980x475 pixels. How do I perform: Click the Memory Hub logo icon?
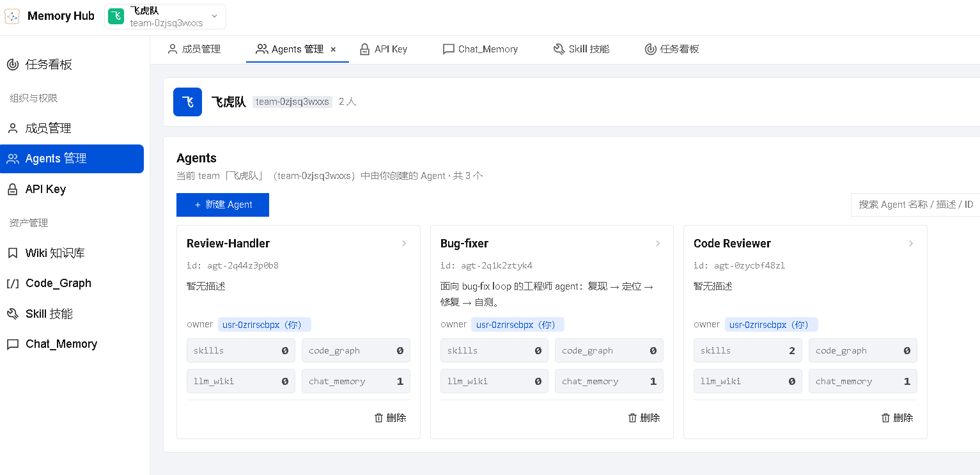pyautogui.click(x=12, y=17)
